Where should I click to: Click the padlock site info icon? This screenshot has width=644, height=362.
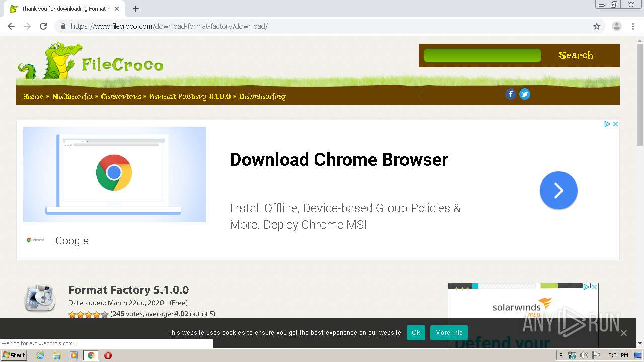click(x=63, y=26)
